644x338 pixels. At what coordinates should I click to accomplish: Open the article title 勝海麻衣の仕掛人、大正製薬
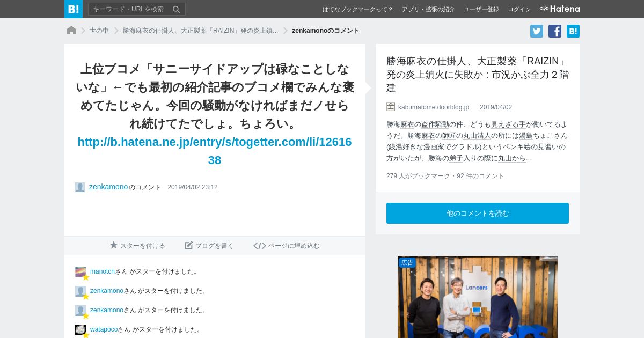tap(478, 74)
